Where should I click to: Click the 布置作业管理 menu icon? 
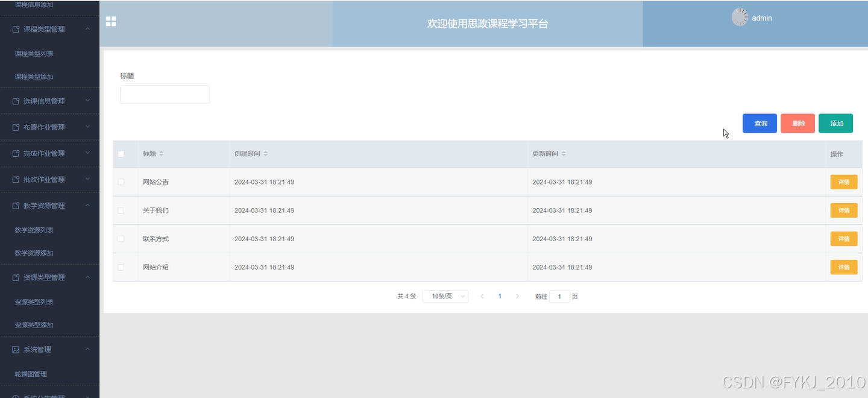click(16, 127)
